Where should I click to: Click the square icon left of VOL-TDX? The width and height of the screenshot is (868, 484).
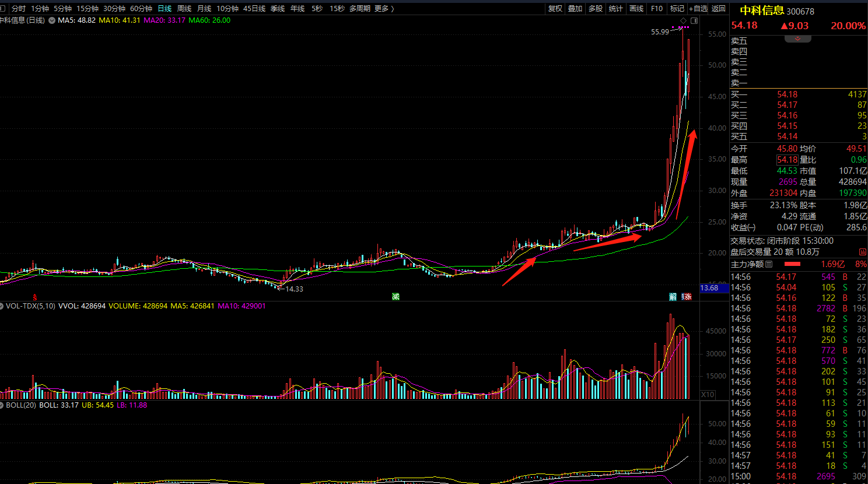pyautogui.click(x=2, y=306)
